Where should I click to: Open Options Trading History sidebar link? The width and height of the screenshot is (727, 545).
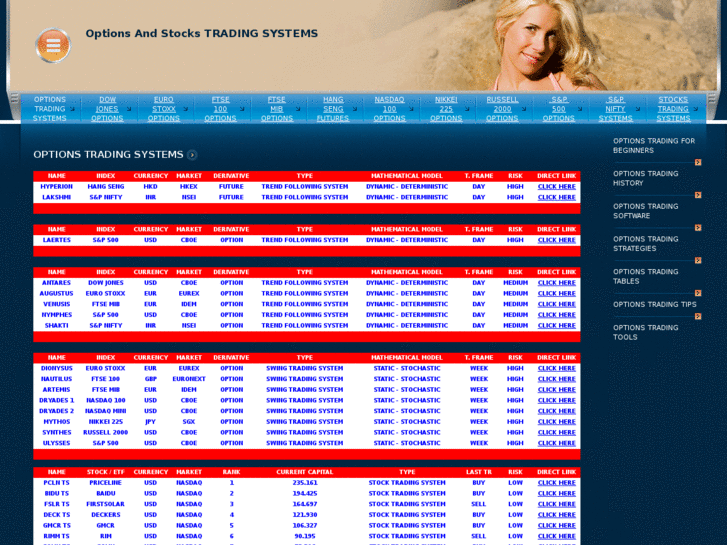[x=645, y=179]
